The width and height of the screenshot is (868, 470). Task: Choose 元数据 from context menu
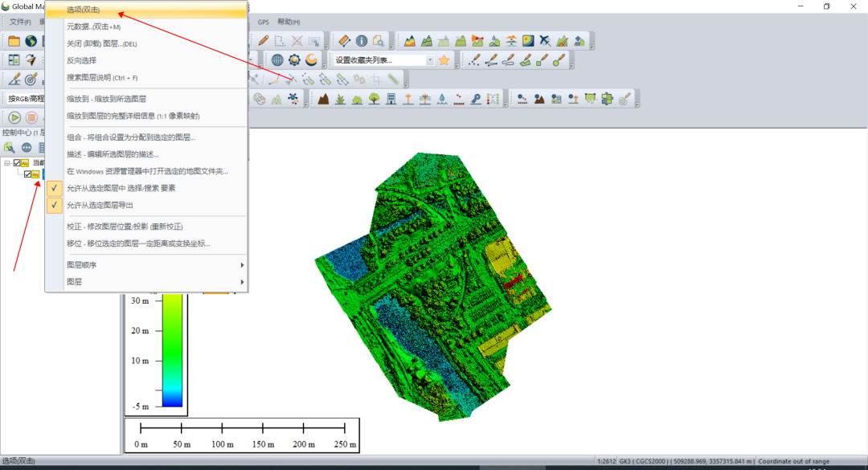coord(146,27)
